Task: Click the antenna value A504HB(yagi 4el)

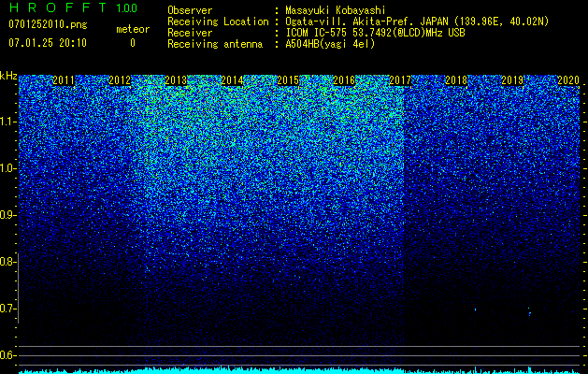Action: [x=330, y=44]
